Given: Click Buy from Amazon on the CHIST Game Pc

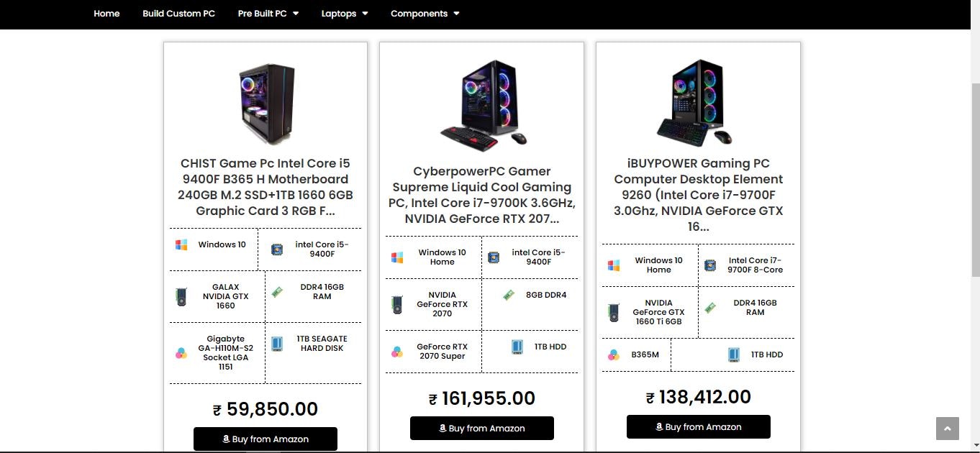Looking at the screenshot, I should (x=265, y=439).
